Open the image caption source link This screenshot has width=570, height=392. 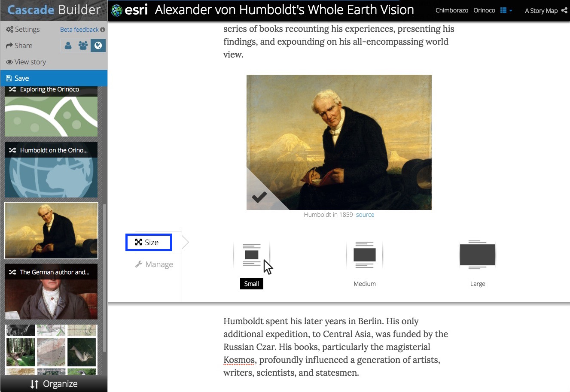click(365, 215)
